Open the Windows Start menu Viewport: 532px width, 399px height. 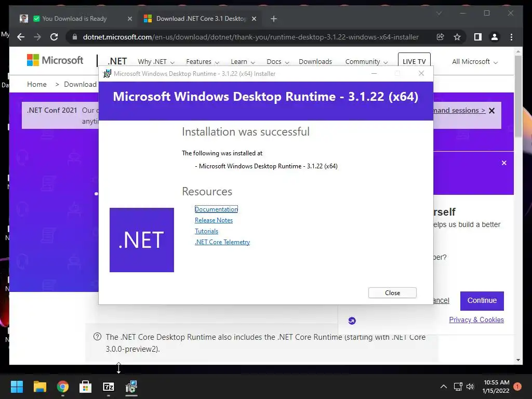coord(17,387)
